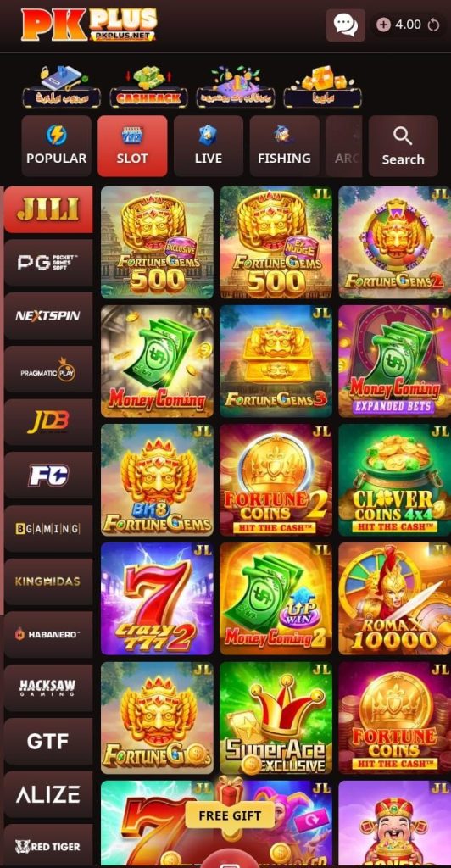Open the Search magnifier button
This screenshot has height=868, width=451.
tap(403, 146)
